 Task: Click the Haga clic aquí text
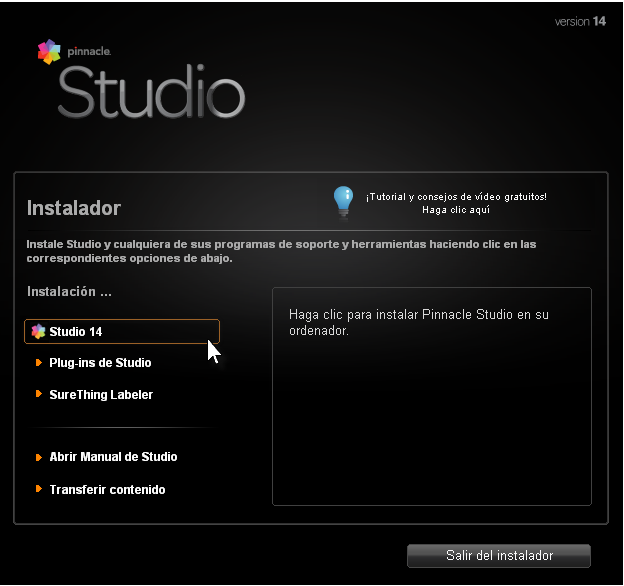pyautogui.click(x=455, y=210)
